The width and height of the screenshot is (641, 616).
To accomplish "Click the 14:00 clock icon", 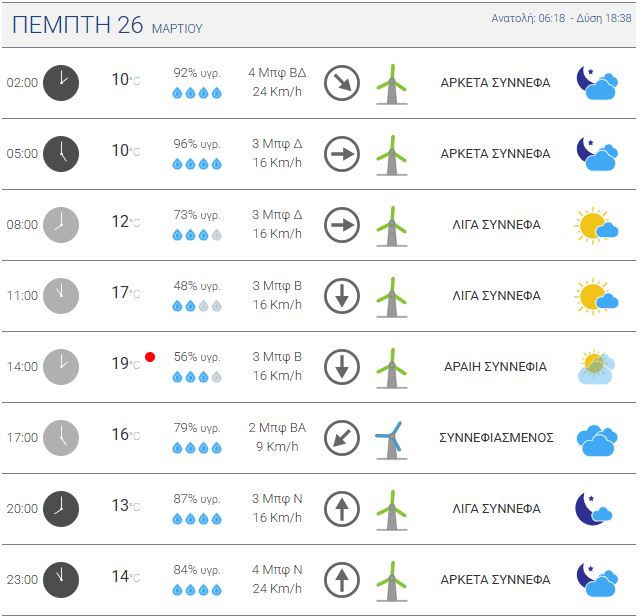I will [x=60, y=366].
